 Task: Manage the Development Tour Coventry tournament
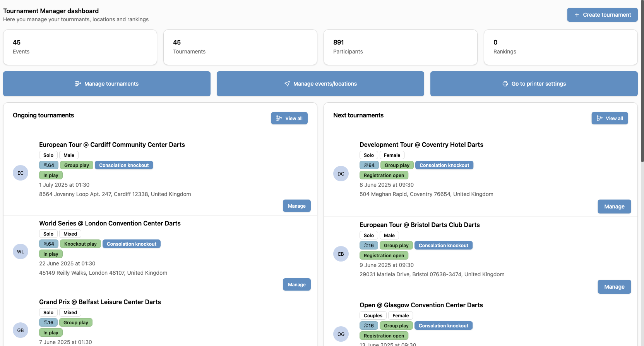click(x=614, y=207)
